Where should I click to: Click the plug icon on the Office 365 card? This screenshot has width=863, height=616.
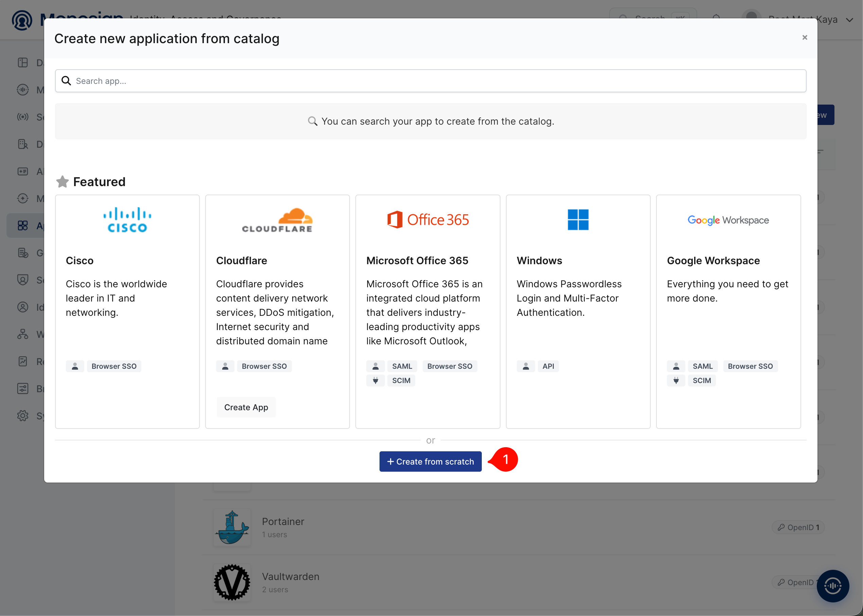[376, 380]
